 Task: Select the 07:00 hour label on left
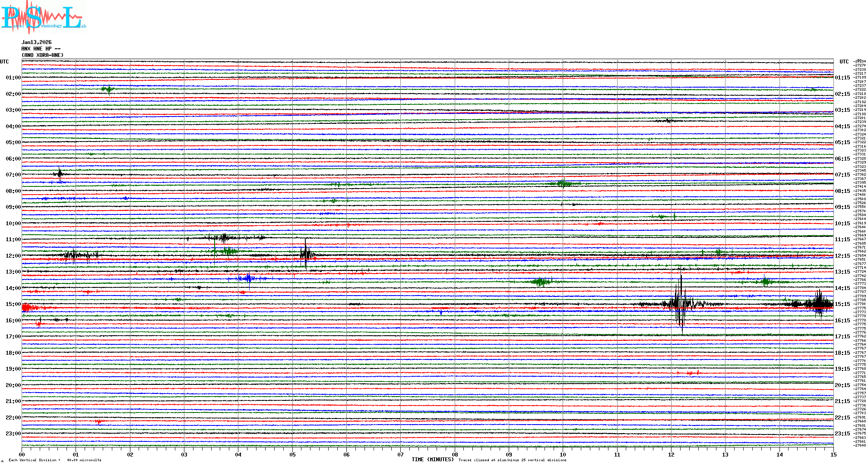tap(13, 175)
